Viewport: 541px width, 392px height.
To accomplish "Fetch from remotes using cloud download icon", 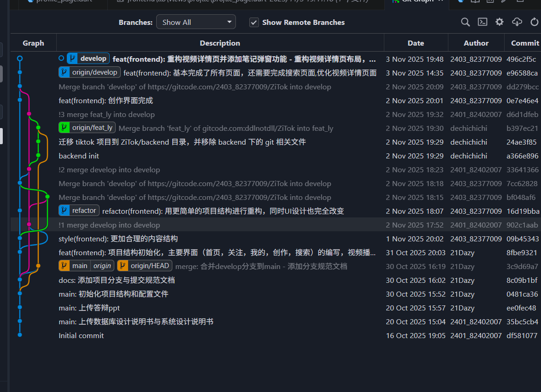I will click(x=517, y=22).
